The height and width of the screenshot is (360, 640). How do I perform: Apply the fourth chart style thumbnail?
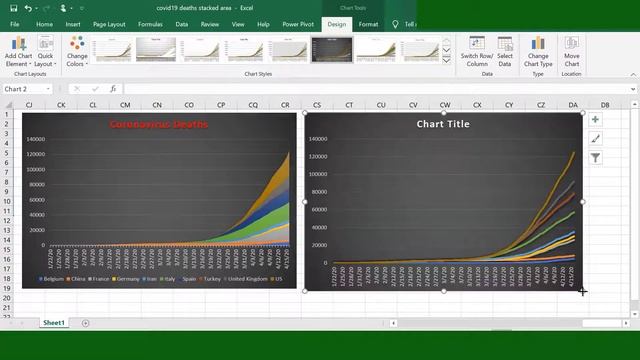pyautogui.click(x=244, y=50)
